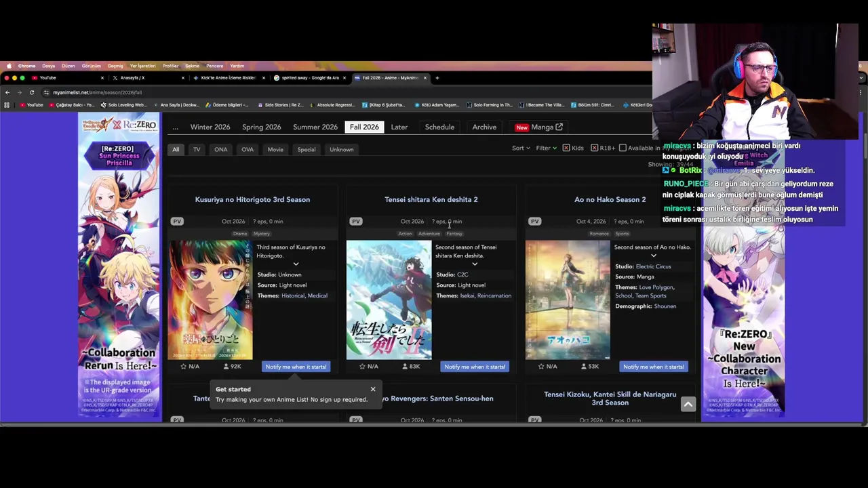Open the Apple menu
868x488 pixels.
pyautogui.click(x=9, y=66)
